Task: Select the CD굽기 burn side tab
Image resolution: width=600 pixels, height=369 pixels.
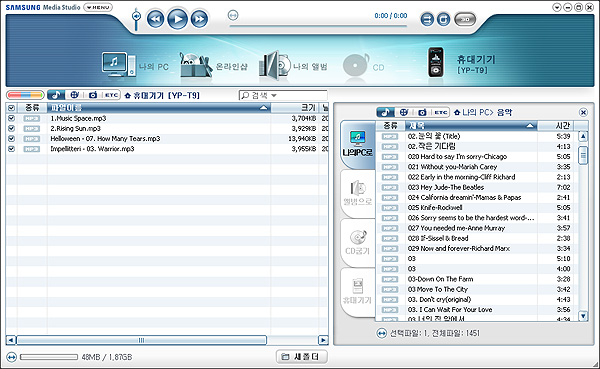Action: 357,242
